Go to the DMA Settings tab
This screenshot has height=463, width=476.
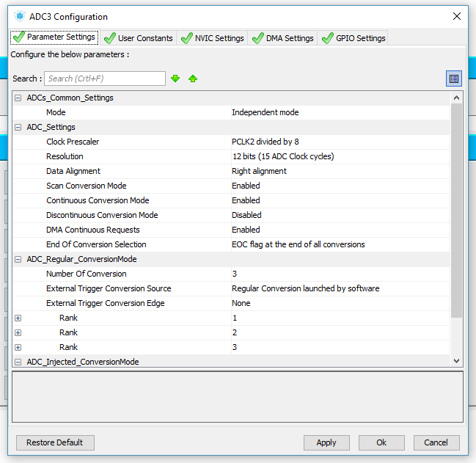[282, 38]
